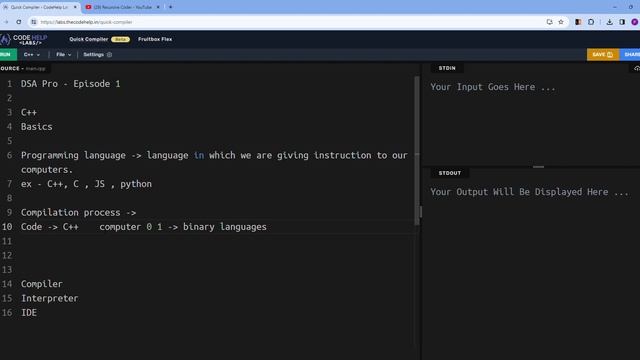The width and height of the screenshot is (640, 360).
Task: Open the browser downloads icon
Action: pos(609,22)
